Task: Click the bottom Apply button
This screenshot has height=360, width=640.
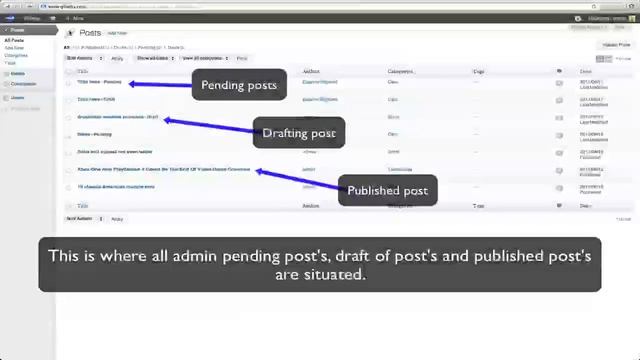Action: (117, 219)
